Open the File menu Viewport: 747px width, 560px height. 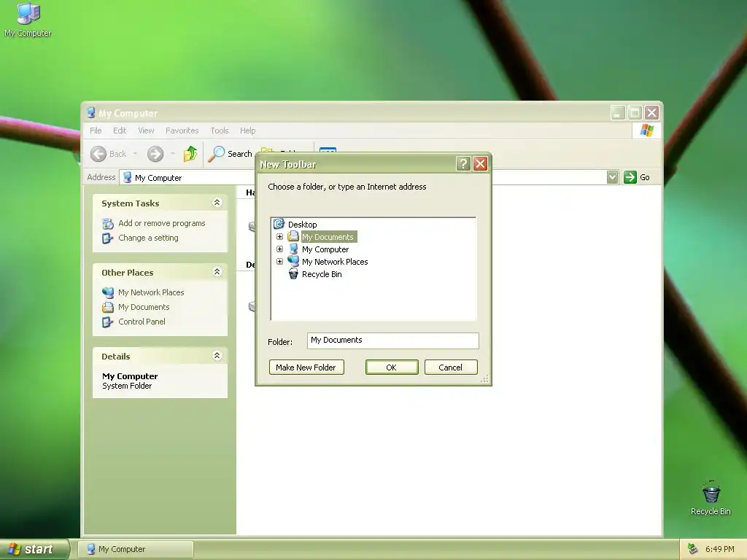96,131
